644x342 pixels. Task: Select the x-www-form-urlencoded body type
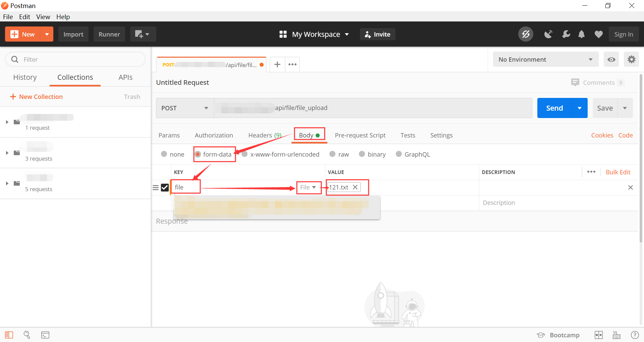pos(245,154)
